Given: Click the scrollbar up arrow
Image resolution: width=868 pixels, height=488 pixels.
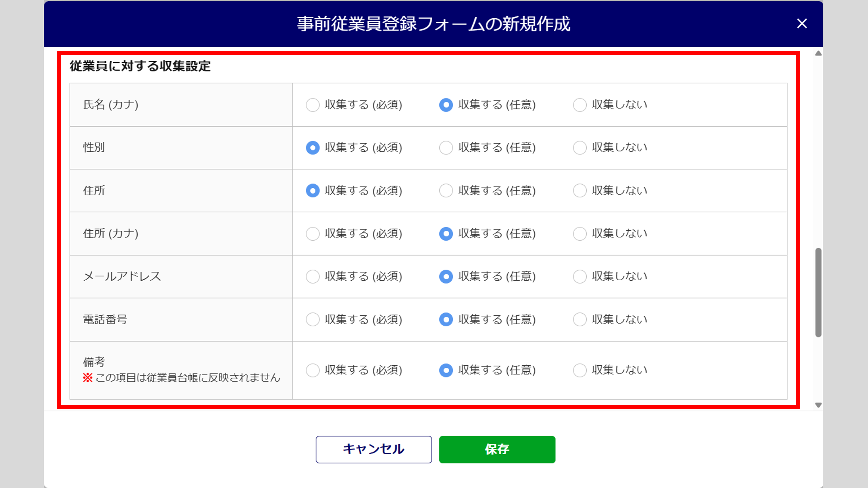Looking at the screenshot, I should 818,53.
